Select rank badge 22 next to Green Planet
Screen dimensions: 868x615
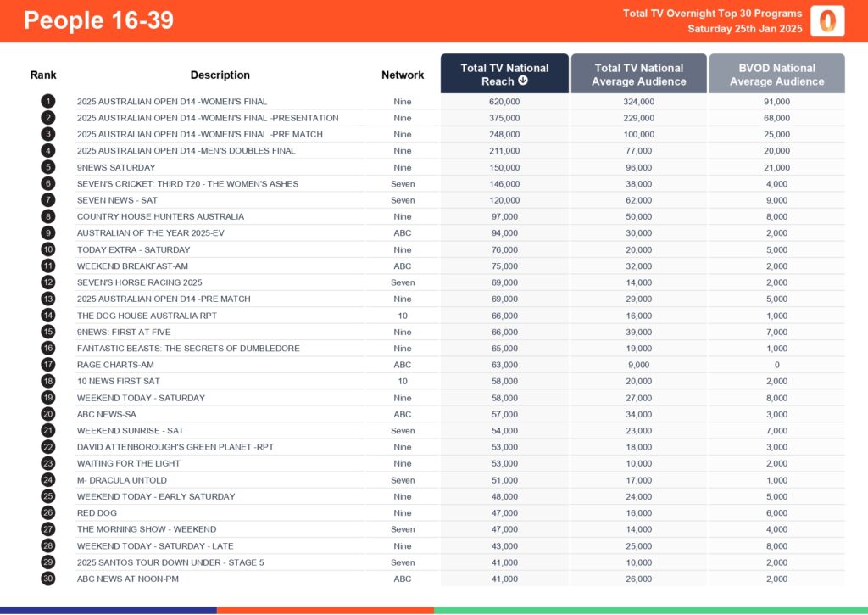tap(48, 447)
